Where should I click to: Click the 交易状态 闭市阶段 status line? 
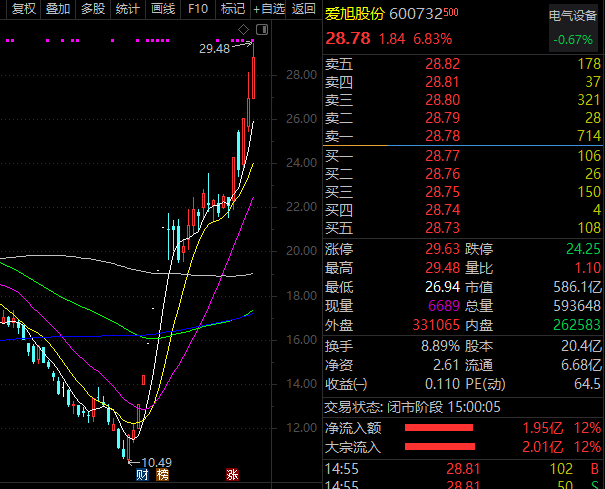click(x=412, y=407)
